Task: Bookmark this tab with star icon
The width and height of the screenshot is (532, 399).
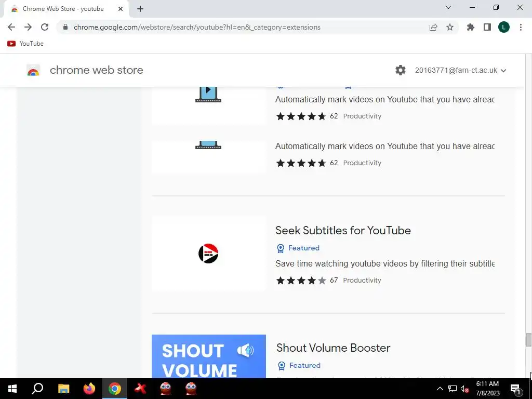Action: pyautogui.click(x=450, y=27)
